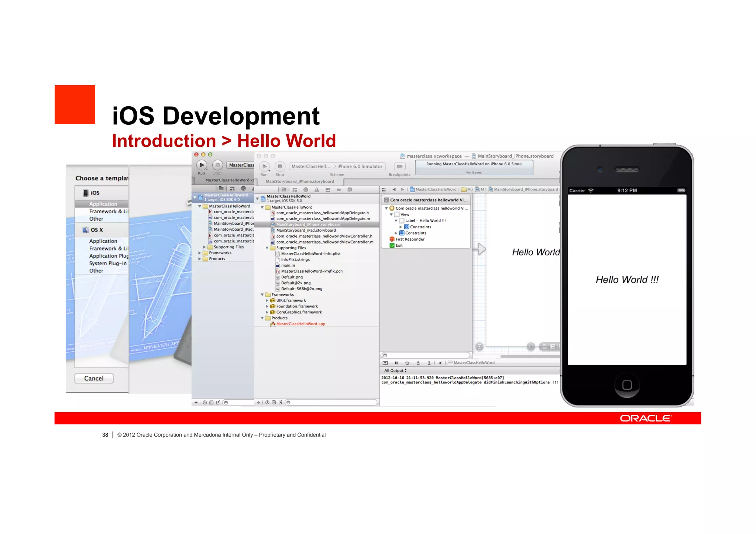Collapse the Frameworks group in the front window
Screen dimensions: 756x534
(x=262, y=295)
